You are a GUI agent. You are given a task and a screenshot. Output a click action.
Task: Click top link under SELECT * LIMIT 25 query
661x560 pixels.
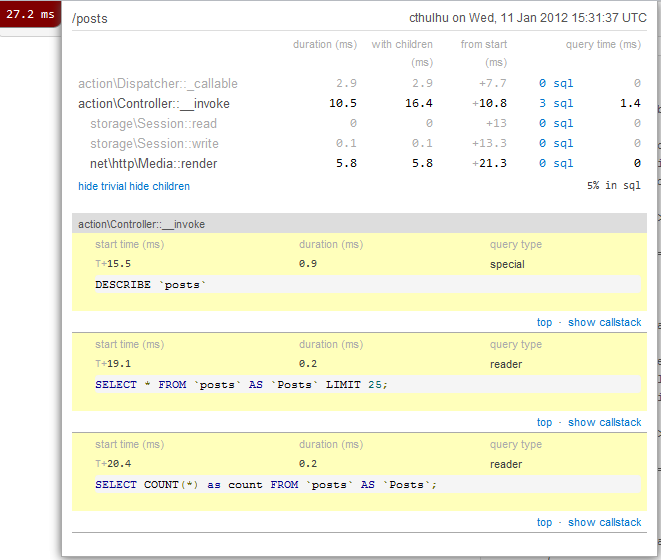[544, 423]
